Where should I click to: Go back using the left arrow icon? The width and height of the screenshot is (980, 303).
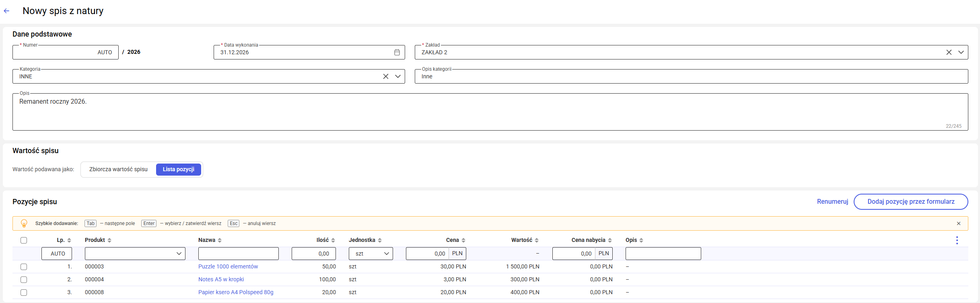[x=6, y=11]
